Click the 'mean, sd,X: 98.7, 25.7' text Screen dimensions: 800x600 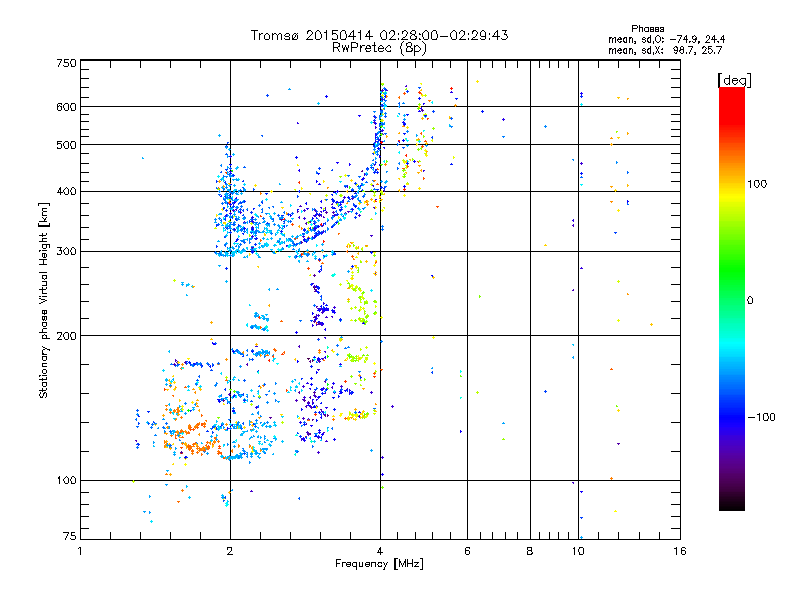click(665, 50)
